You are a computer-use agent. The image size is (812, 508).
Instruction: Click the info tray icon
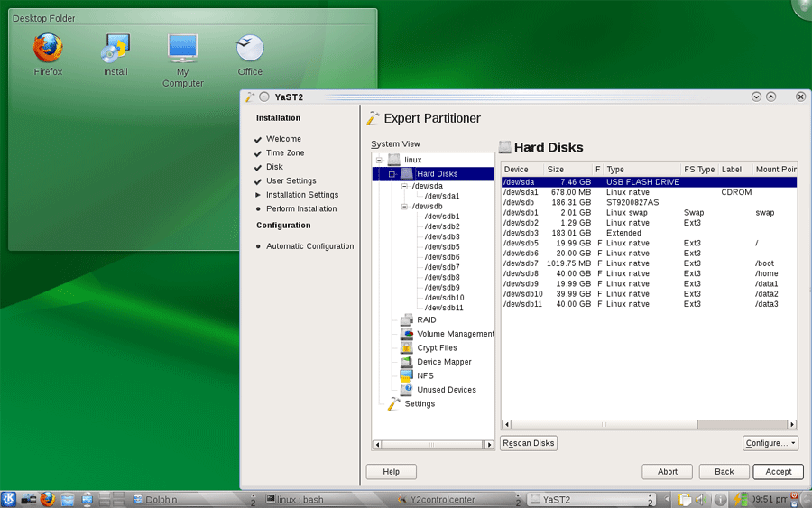point(720,500)
